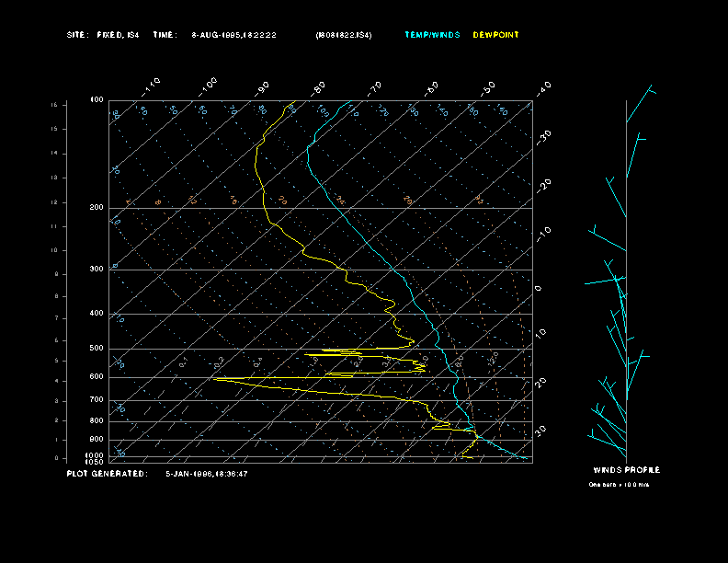Select the 200 pressure level label
Screen dimensions: 728x563
click(97, 208)
